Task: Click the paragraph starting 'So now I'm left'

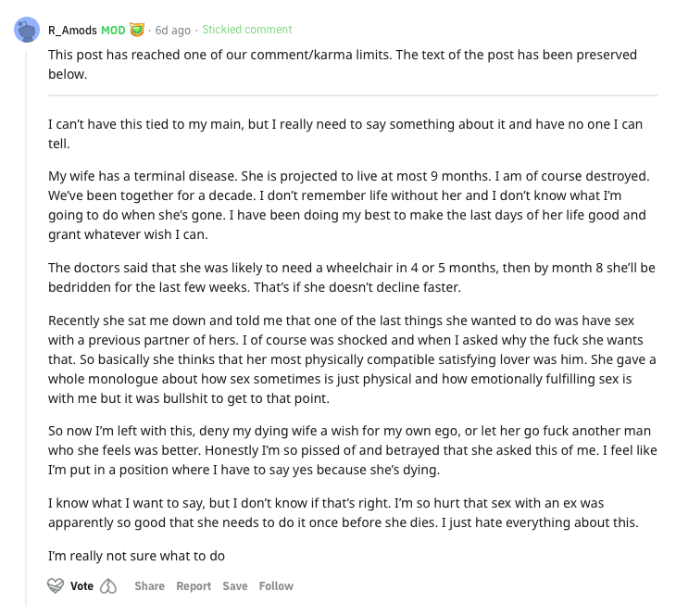Action: pyautogui.click(x=353, y=450)
